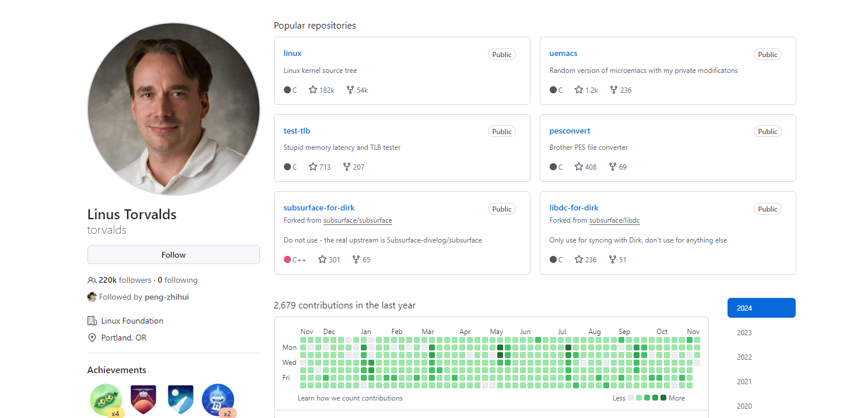Click the star icon on subsurface-for-dirk repo

coord(322,259)
